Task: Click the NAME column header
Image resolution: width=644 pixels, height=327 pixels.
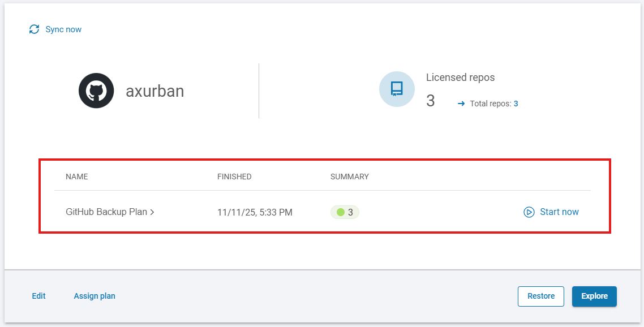Action: (77, 177)
